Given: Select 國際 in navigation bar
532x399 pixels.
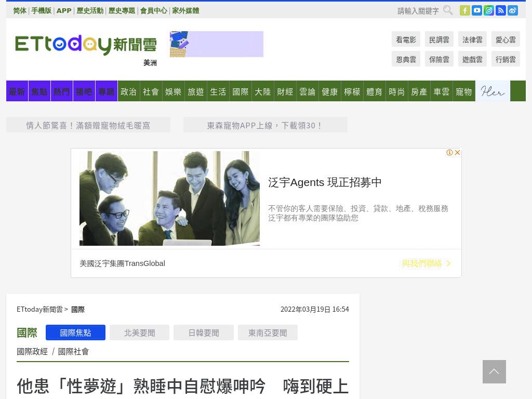Looking at the screenshot, I should [241, 91].
